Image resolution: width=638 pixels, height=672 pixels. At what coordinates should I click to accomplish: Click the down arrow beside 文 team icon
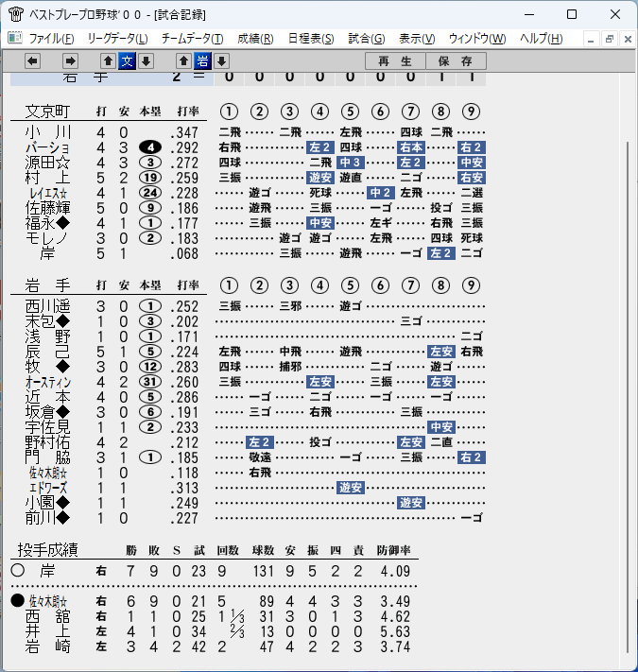point(147,60)
